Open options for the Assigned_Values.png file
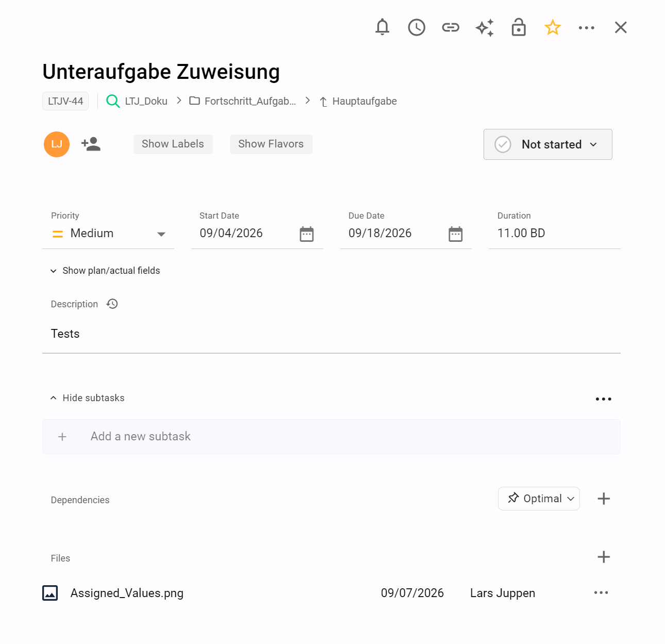 point(601,593)
